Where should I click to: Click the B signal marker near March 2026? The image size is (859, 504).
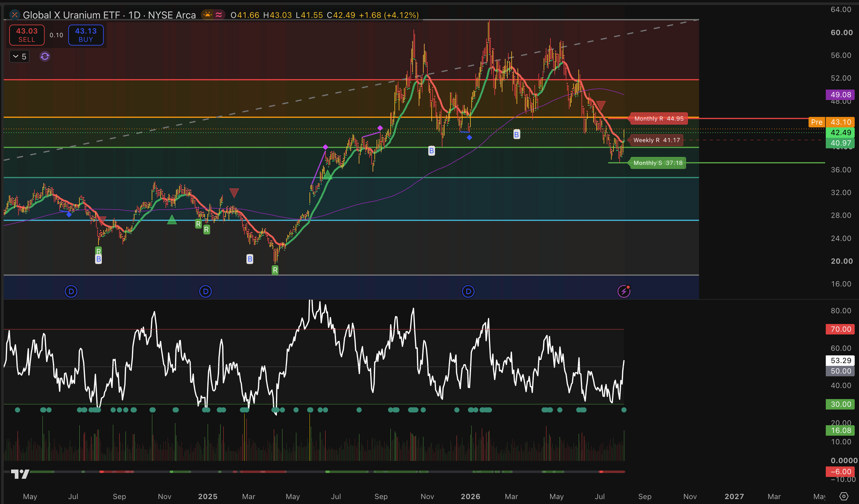click(x=517, y=134)
